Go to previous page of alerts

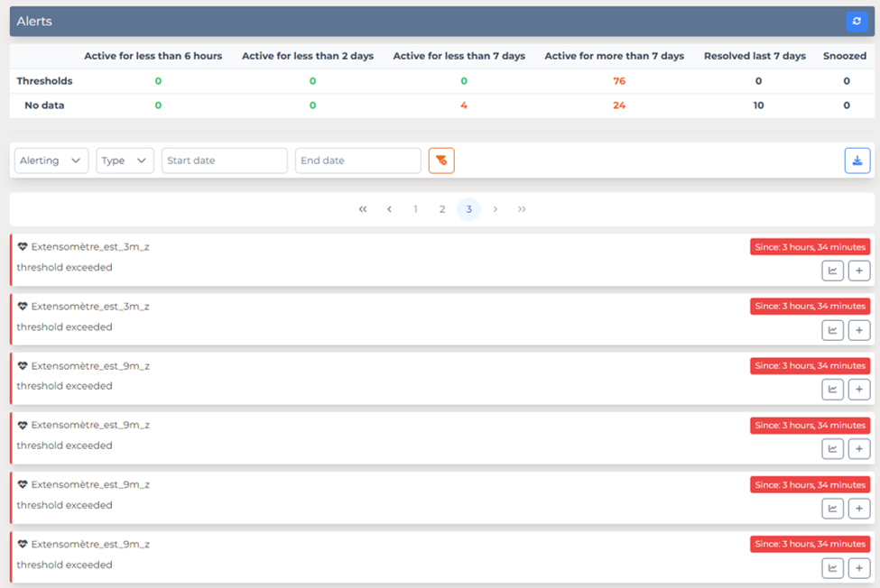point(389,209)
